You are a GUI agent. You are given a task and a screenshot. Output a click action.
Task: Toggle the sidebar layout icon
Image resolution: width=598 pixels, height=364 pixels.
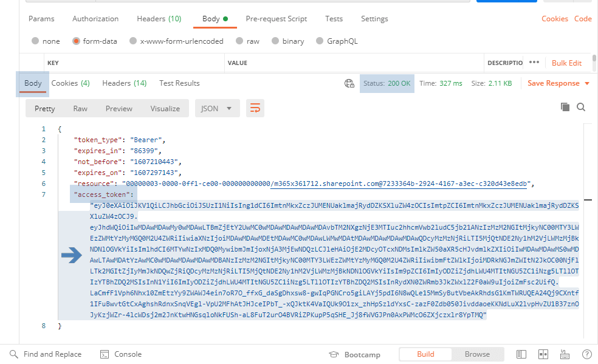point(521,354)
